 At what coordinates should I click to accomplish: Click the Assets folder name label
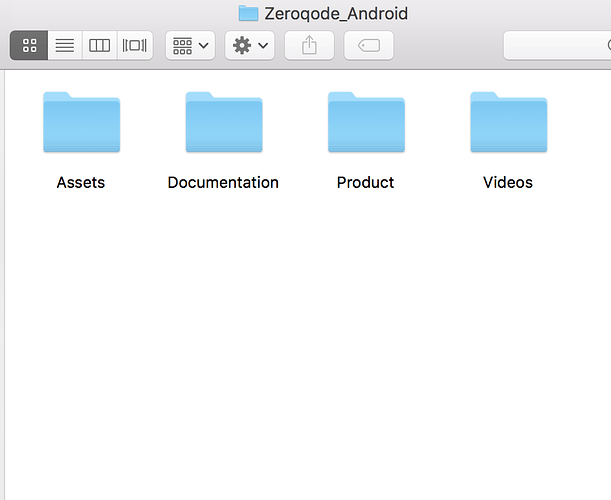pos(81,182)
